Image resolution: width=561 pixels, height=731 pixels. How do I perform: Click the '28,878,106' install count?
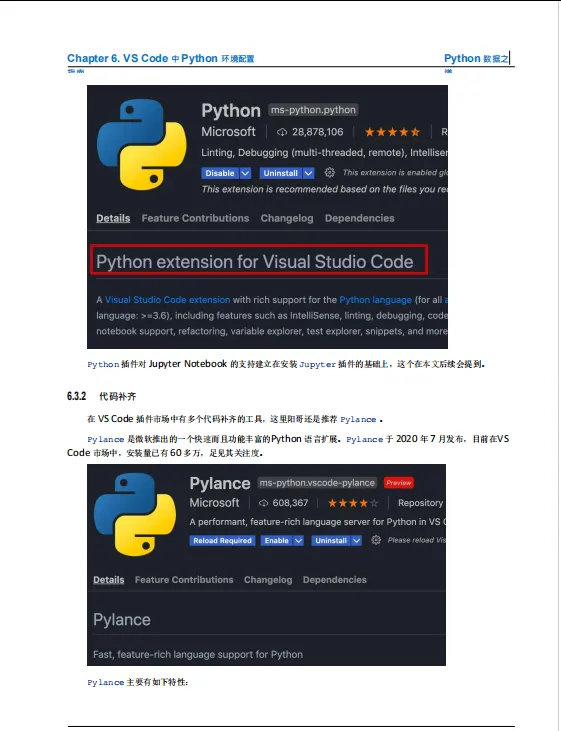click(x=318, y=132)
